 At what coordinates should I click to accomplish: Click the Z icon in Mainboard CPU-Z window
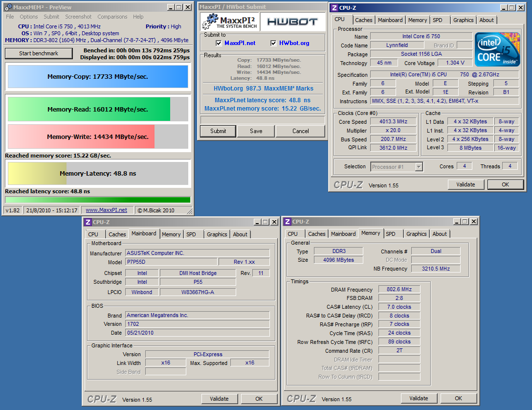88,222
